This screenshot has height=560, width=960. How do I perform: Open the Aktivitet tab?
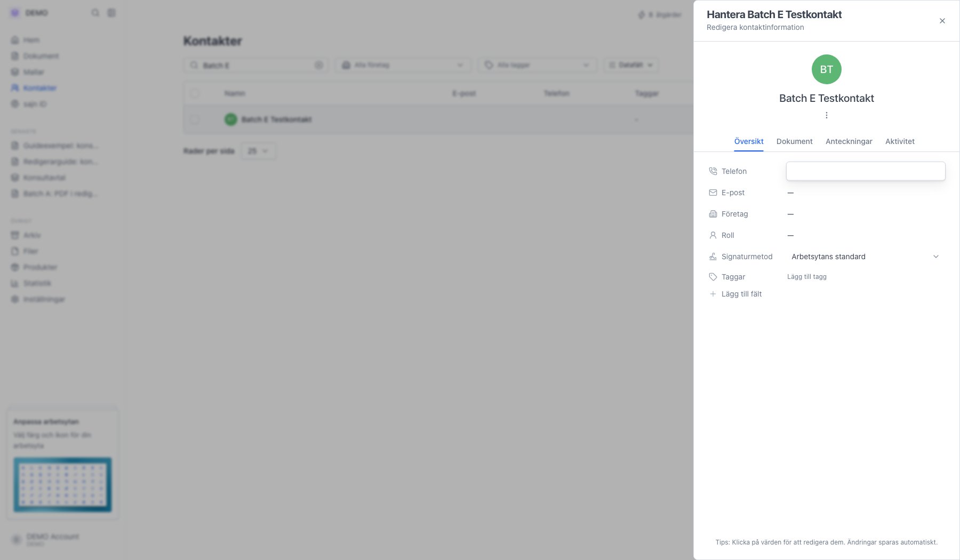click(900, 141)
